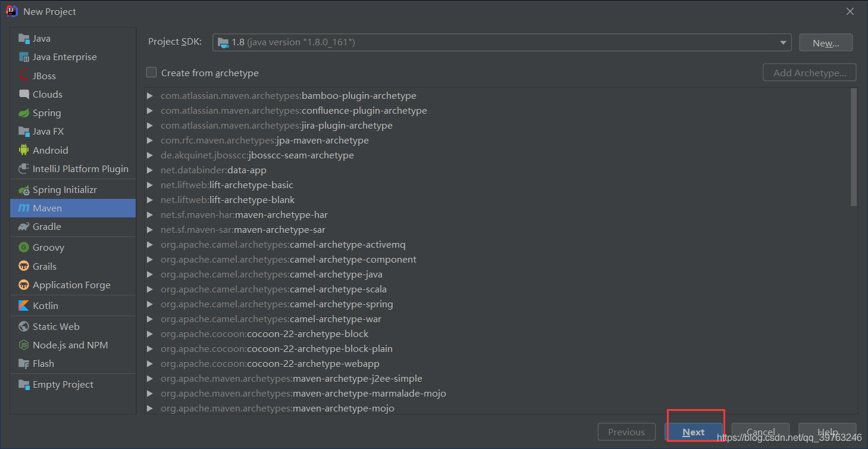This screenshot has height=449, width=868.
Task: Click the Java FX folder icon
Action: click(x=24, y=132)
